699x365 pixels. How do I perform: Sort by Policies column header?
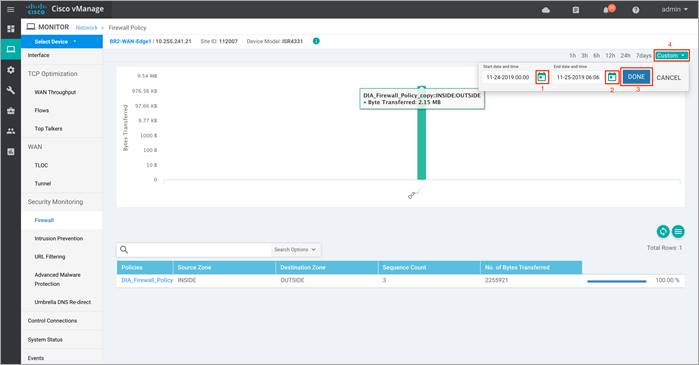coord(145,267)
